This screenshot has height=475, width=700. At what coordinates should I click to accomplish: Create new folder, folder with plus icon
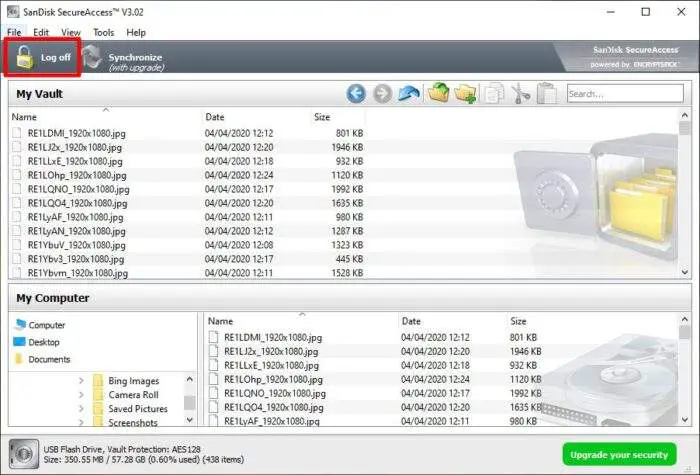[465, 94]
